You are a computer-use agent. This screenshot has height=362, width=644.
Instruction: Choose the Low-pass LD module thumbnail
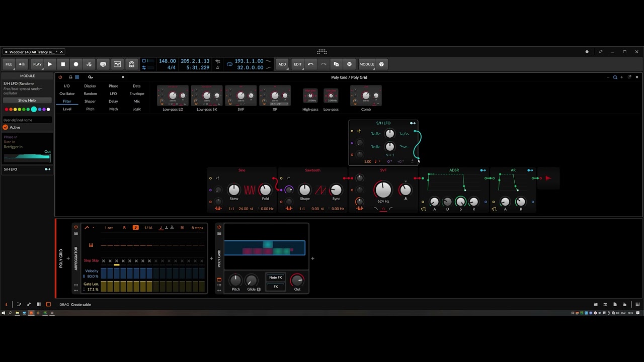click(173, 96)
